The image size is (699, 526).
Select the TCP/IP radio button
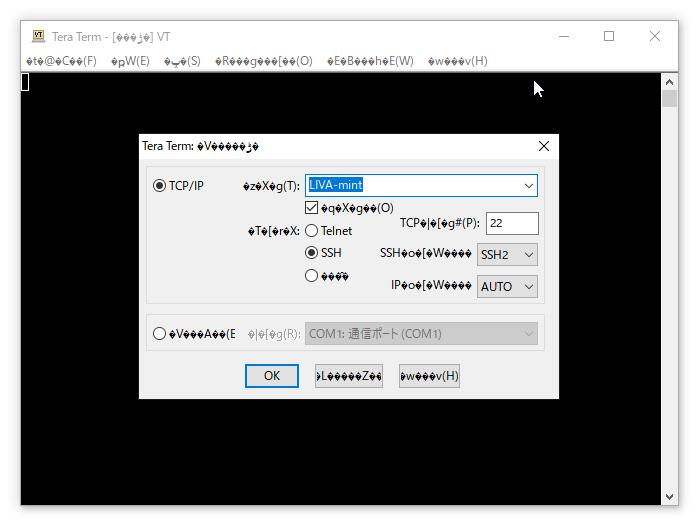coord(159,185)
